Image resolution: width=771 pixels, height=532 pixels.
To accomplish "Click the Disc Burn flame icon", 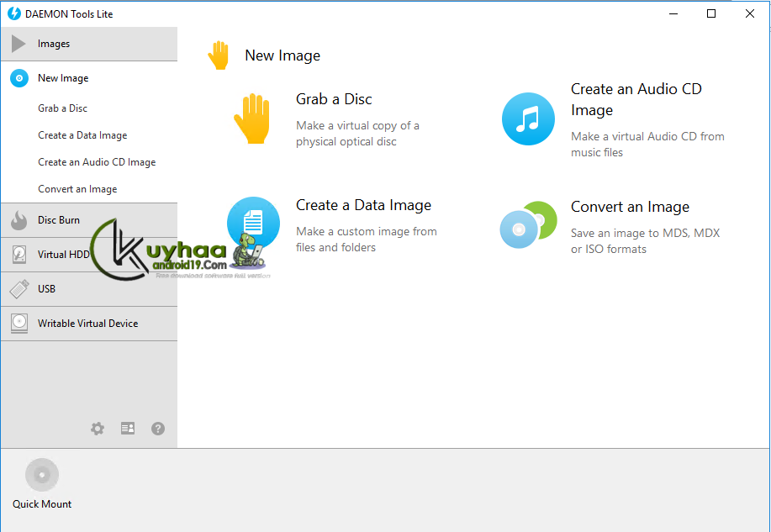I will click(x=19, y=220).
